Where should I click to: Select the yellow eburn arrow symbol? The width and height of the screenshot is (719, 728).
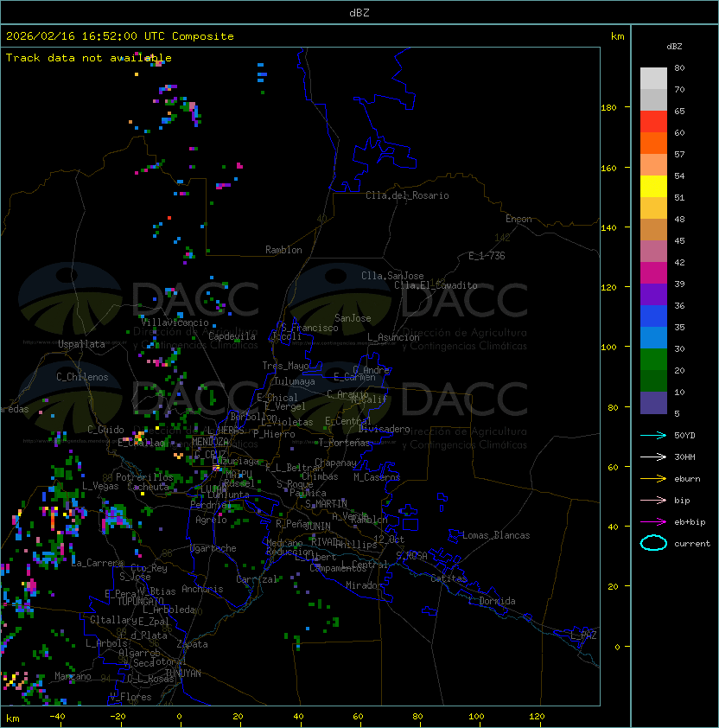coord(653,479)
